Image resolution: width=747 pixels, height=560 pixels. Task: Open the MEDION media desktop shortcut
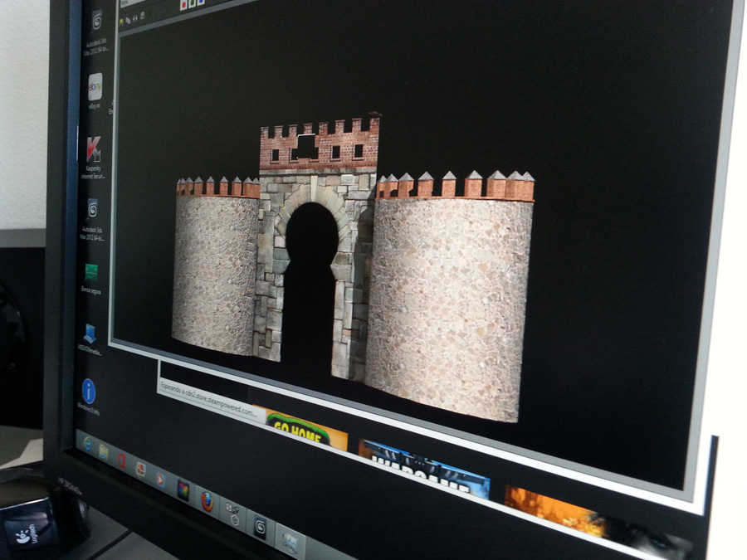click(90, 334)
